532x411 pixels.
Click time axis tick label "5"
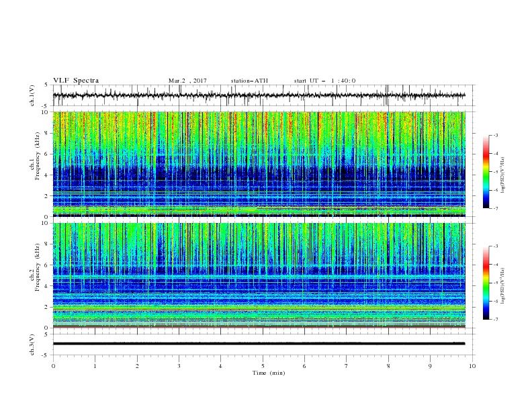point(263,366)
